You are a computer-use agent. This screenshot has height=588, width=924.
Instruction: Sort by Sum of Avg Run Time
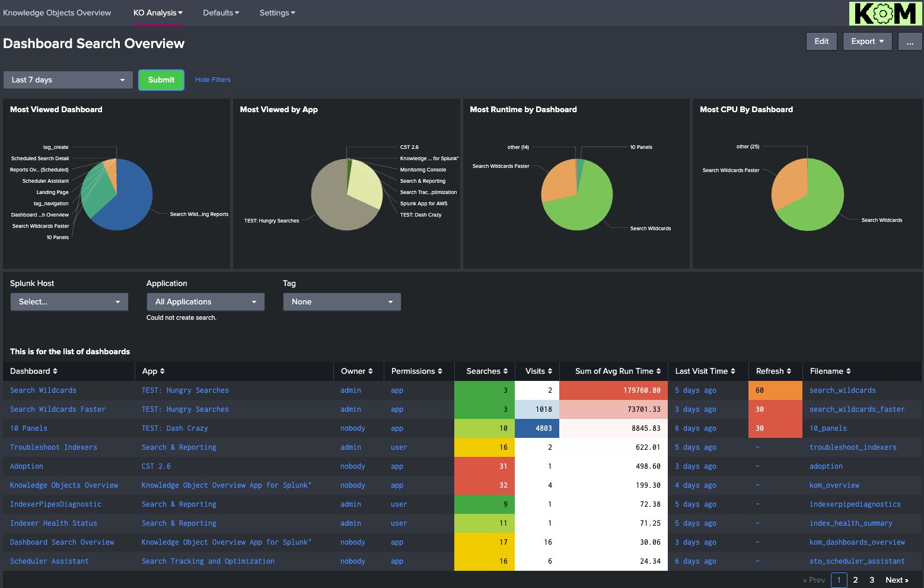618,371
